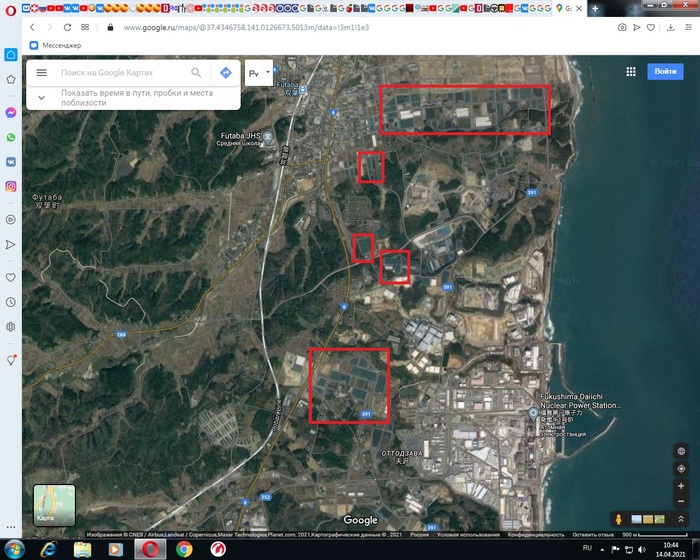Screen dimensions: 700x560
Task: Open sidebar history clock icon
Action: point(11,302)
